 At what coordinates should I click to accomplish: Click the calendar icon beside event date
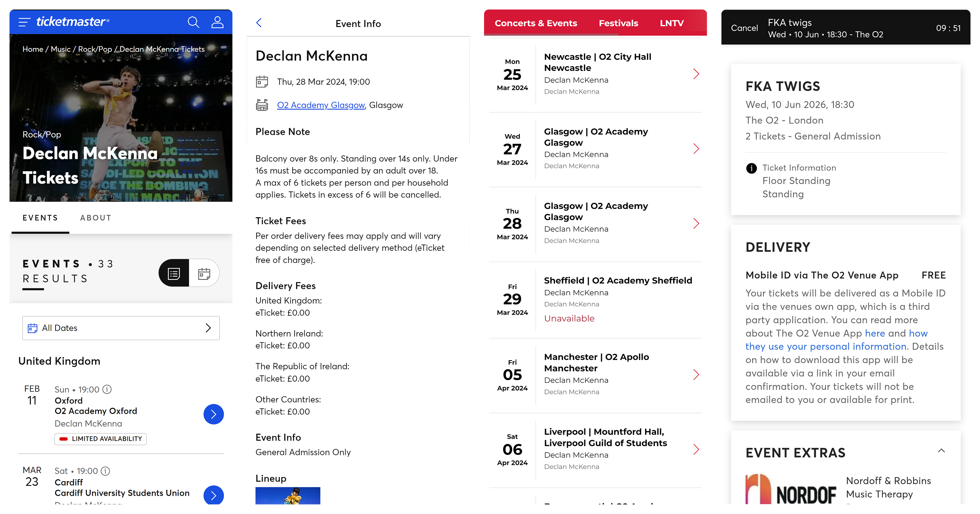[262, 82]
